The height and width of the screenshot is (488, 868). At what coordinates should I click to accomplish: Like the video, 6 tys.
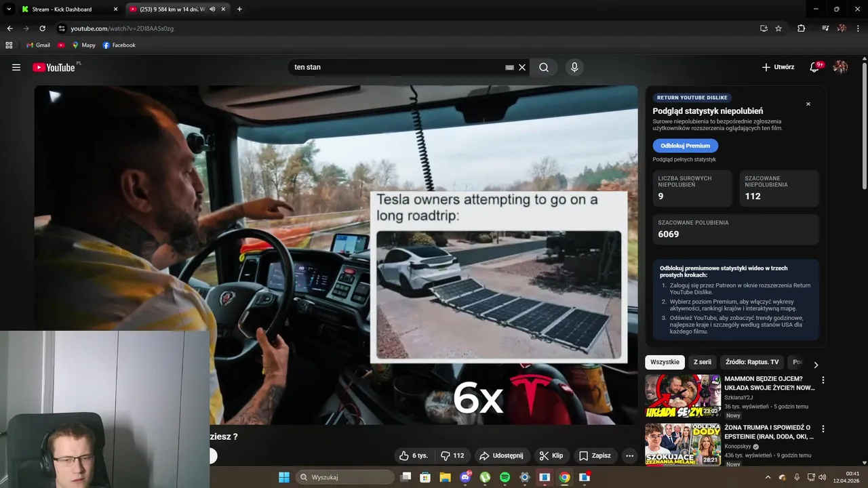point(414,455)
